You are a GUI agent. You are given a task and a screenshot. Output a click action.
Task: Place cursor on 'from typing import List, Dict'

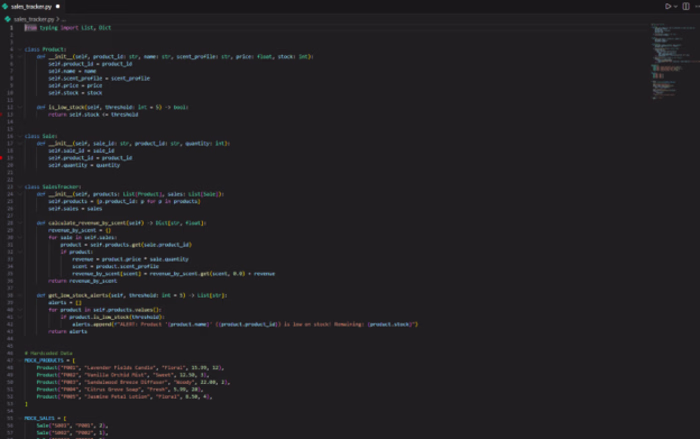(x=68, y=28)
